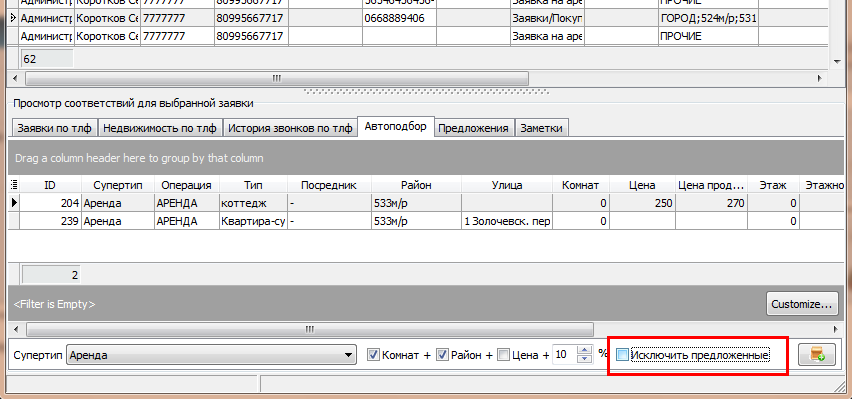Image resolution: width=852 pixels, height=399 pixels.
Task: Toggle the Комнат checkbox
Action: pyautogui.click(x=373, y=355)
